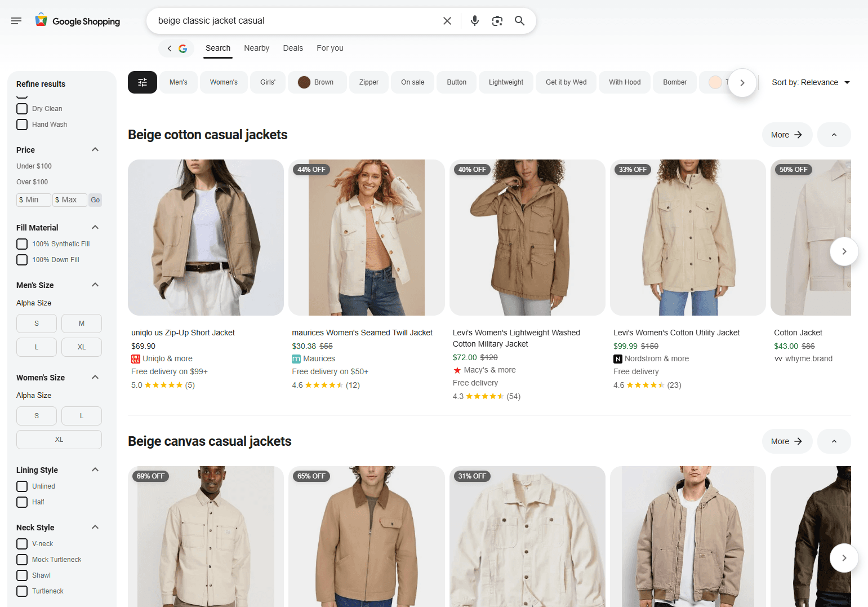868x607 pixels.
Task: Enable 100% Down Fill filter
Action: [x=22, y=260]
